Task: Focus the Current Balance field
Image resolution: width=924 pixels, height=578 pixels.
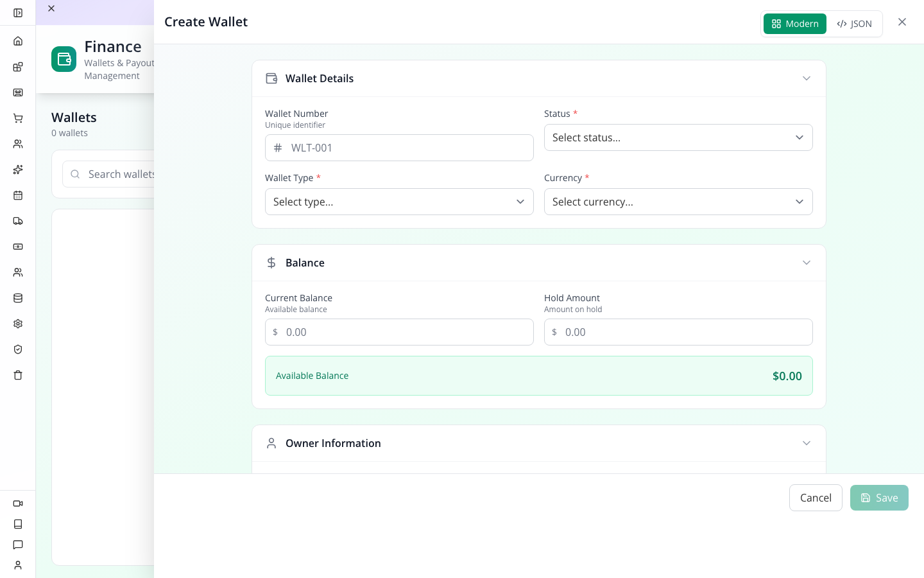Action: coord(399,332)
